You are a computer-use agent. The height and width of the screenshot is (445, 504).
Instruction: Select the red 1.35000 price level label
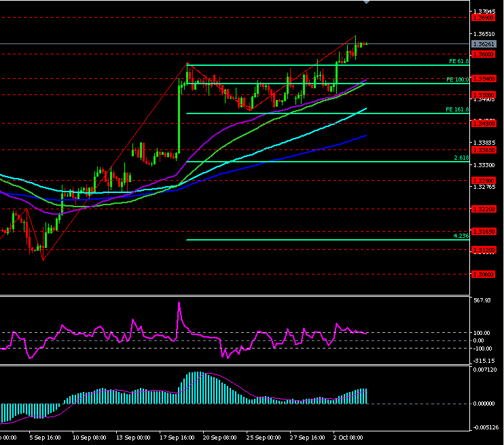coord(484,95)
